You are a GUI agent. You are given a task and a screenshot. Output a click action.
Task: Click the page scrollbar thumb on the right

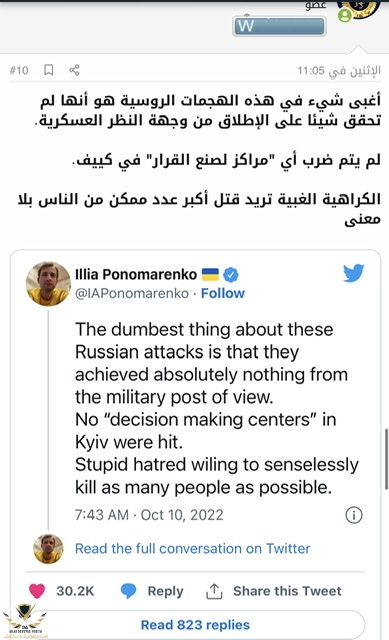pyautogui.click(x=386, y=458)
